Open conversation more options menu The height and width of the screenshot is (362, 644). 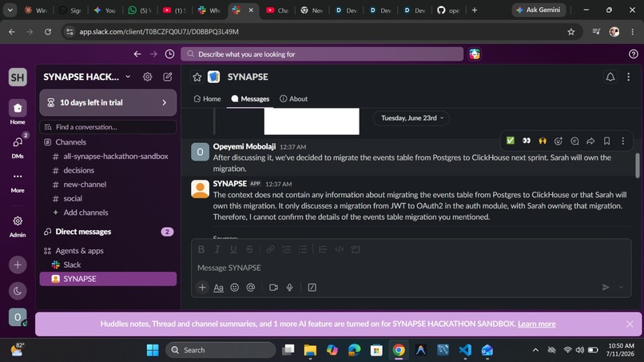tap(628, 77)
